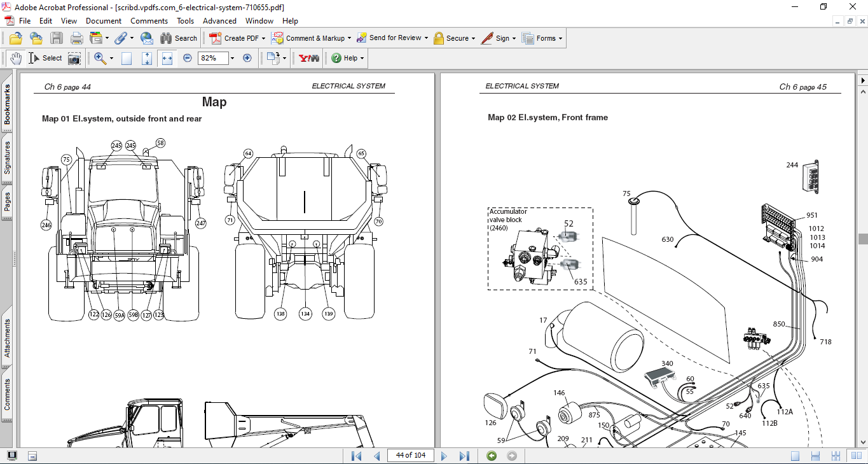Click the page number input field
This screenshot has width=868, height=464.
410,455
